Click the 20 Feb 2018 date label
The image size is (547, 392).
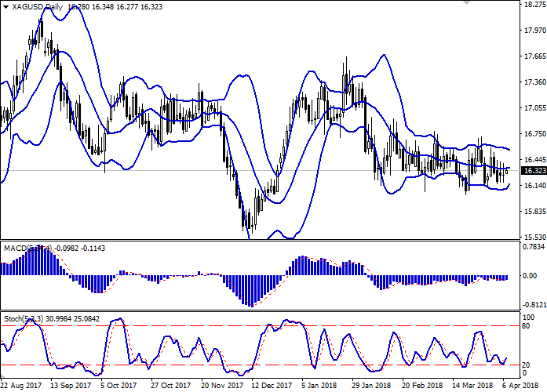click(x=421, y=386)
